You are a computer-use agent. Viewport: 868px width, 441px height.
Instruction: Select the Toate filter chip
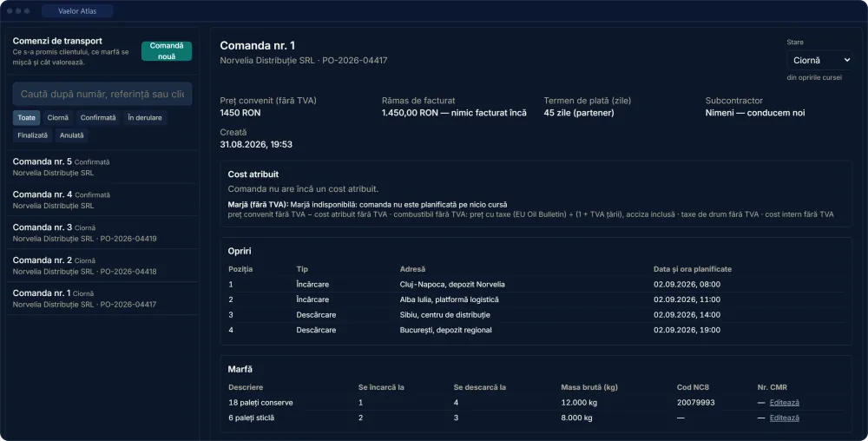[27, 118]
